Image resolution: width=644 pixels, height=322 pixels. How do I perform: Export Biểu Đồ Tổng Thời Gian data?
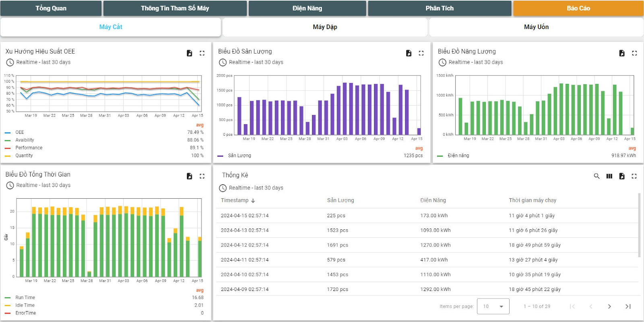pyautogui.click(x=189, y=176)
